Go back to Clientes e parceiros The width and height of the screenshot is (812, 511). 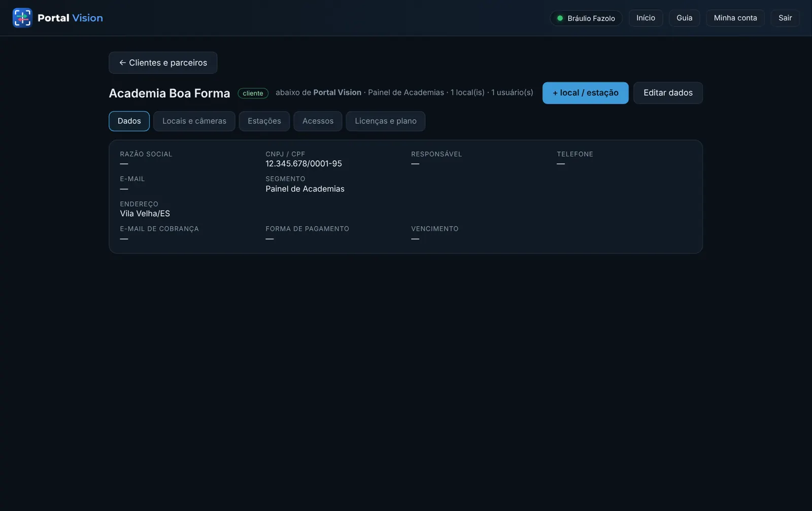coord(163,63)
